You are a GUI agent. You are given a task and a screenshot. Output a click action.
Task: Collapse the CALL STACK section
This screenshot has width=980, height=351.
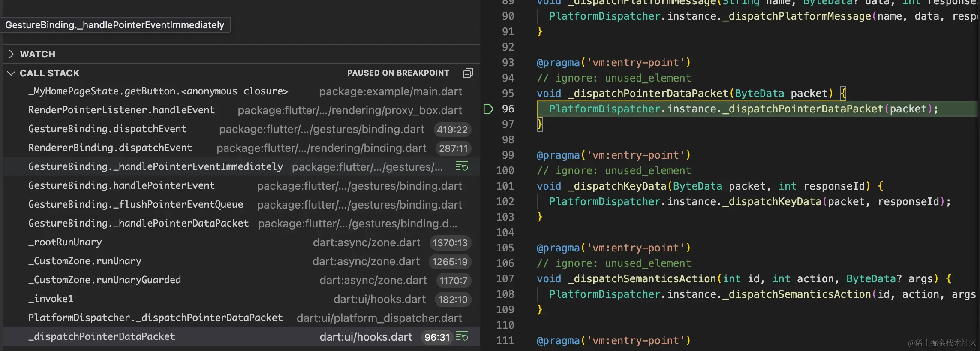(x=12, y=73)
